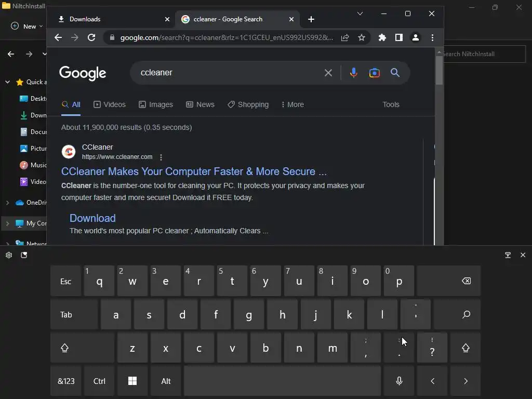
Task: Select the News search filter
Action: [200, 104]
